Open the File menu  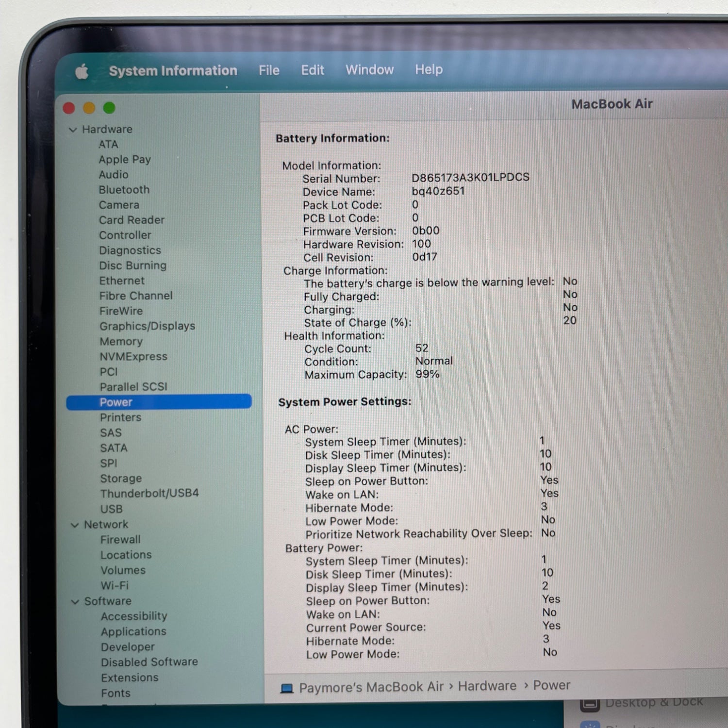[269, 70]
